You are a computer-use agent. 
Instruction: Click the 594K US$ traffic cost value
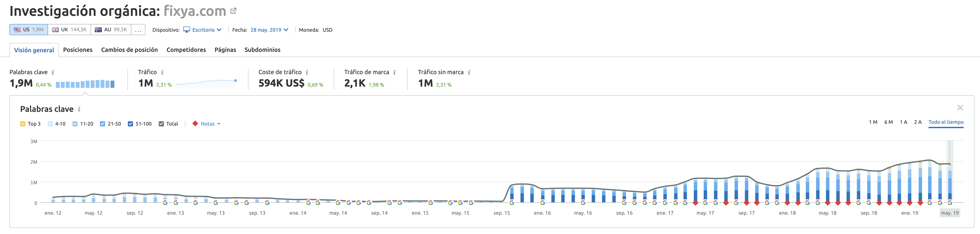pyautogui.click(x=281, y=83)
